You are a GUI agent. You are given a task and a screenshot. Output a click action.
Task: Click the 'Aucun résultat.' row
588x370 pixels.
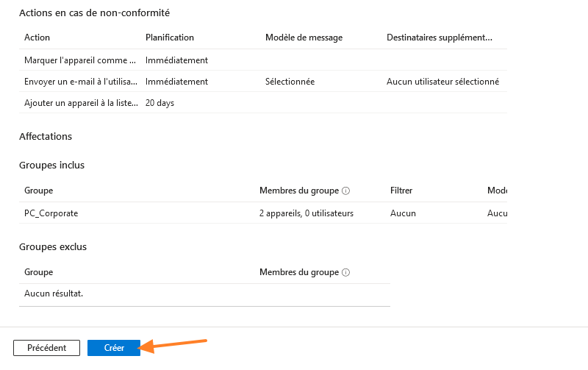click(54, 294)
